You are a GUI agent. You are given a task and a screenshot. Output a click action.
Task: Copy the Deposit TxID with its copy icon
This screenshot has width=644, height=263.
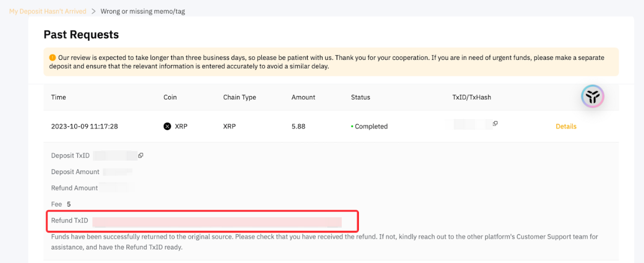coord(141,155)
